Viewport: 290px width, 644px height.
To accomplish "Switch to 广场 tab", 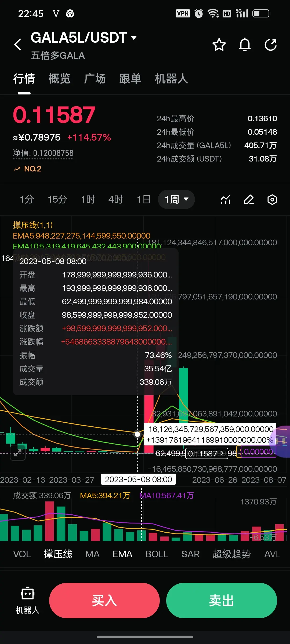I will [95, 79].
